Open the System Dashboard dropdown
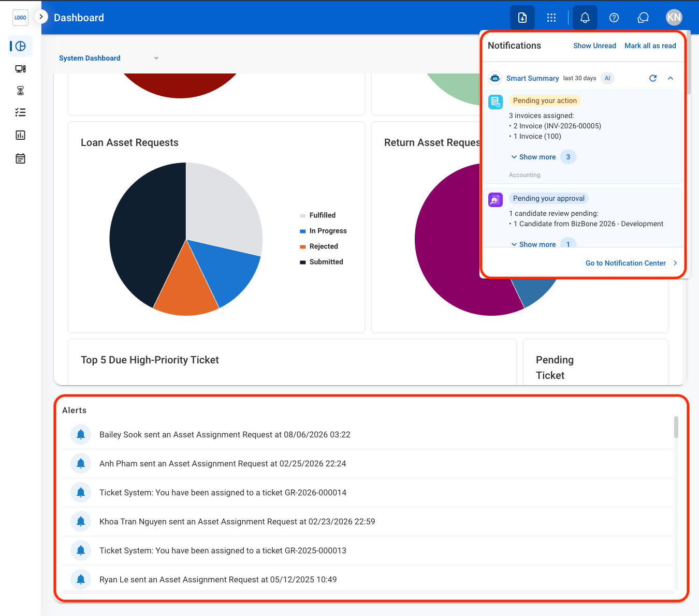The width and height of the screenshot is (699, 616). tap(109, 58)
